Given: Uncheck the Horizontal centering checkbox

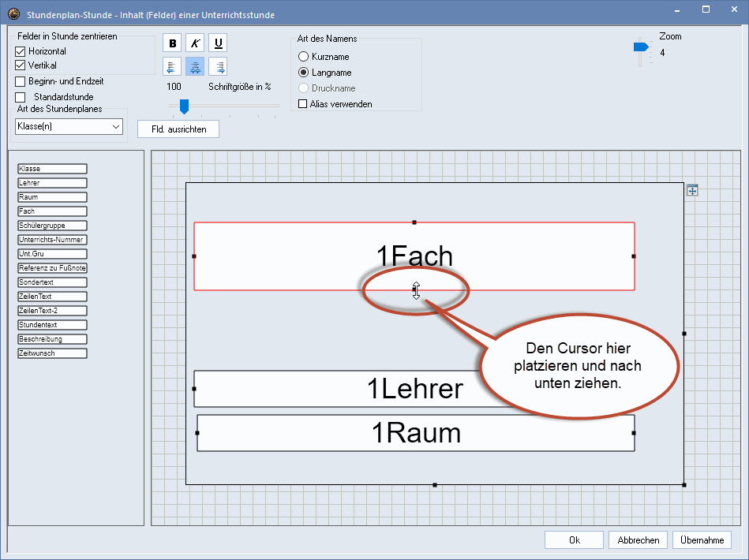Looking at the screenshot, I should [x=20, y=51].
